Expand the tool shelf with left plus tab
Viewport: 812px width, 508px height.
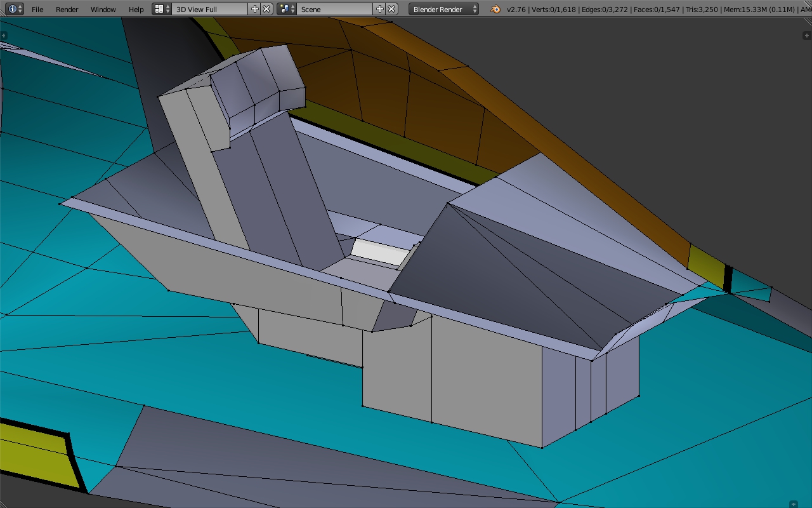[x=3, y=36]
